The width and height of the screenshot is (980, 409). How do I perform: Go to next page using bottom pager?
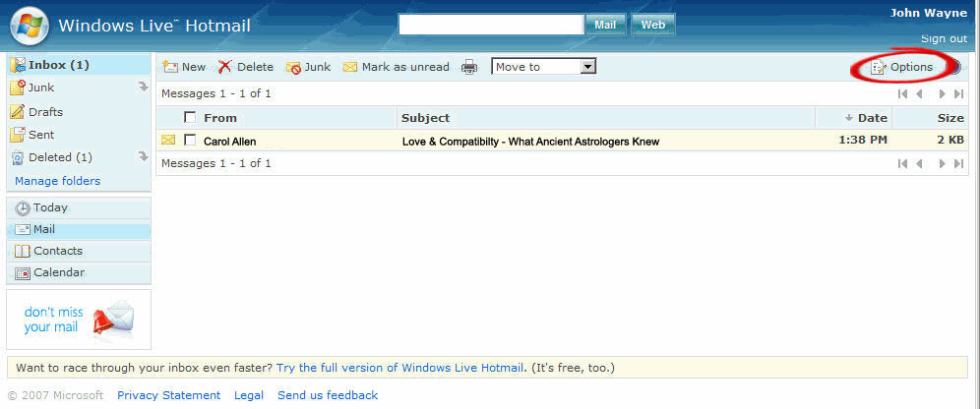[x=943, y=163]
